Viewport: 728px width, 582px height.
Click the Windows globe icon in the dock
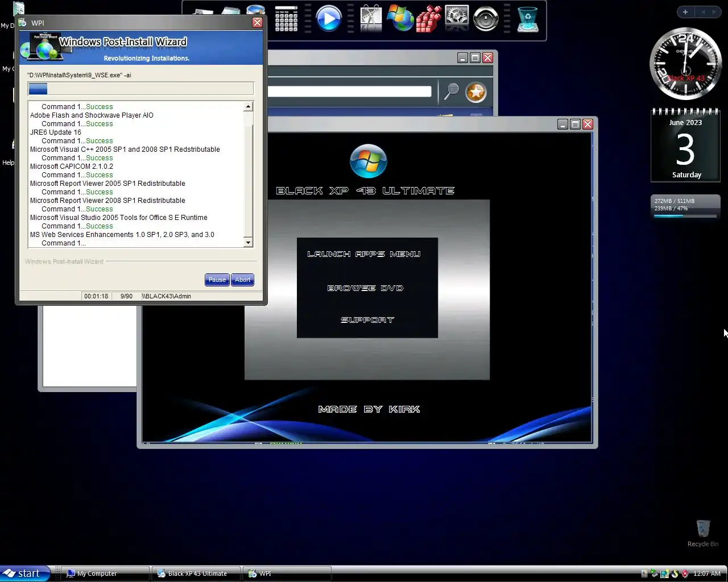400,18
